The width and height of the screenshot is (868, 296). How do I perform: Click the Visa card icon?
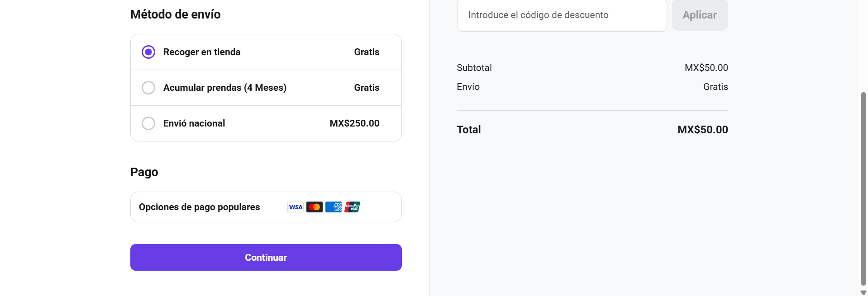[x=296, y=207]
